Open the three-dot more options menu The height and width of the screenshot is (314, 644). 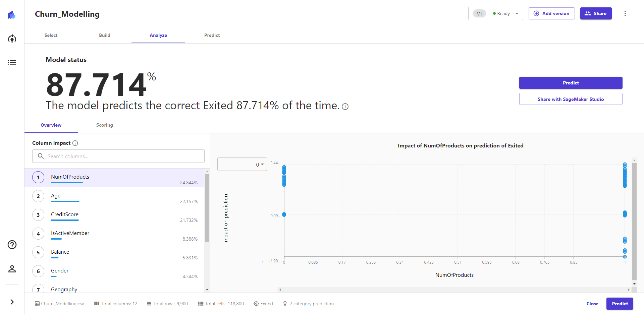[625, 13]
